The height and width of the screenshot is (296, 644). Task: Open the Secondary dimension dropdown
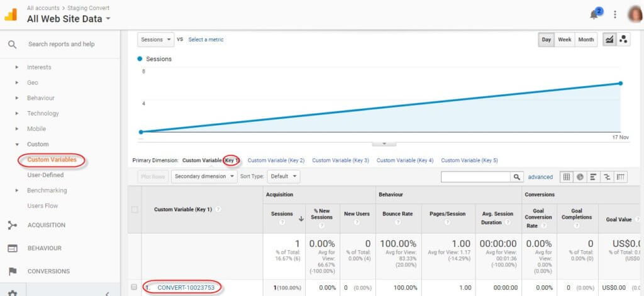[204, 177]
